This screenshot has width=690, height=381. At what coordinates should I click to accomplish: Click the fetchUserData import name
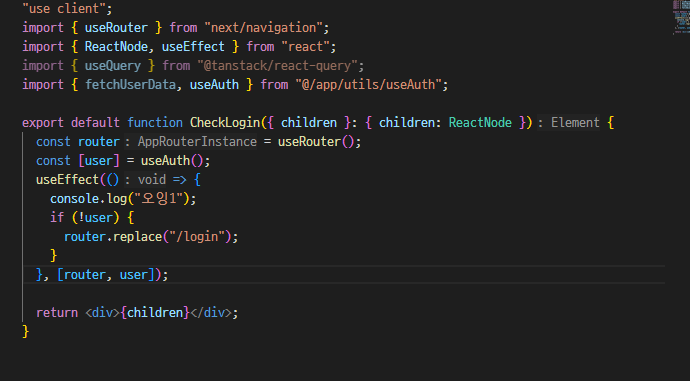tap(130, 84)
